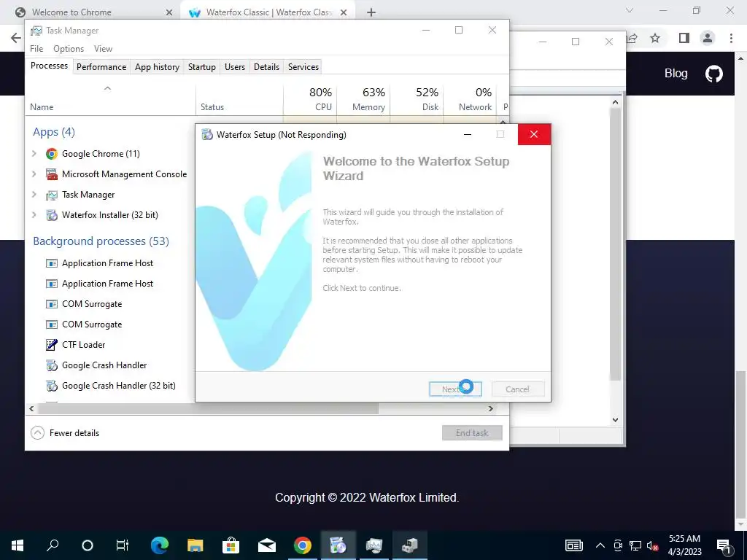
Task: Open the File menu in Task Manager
Action: click(x=36, y=49)
